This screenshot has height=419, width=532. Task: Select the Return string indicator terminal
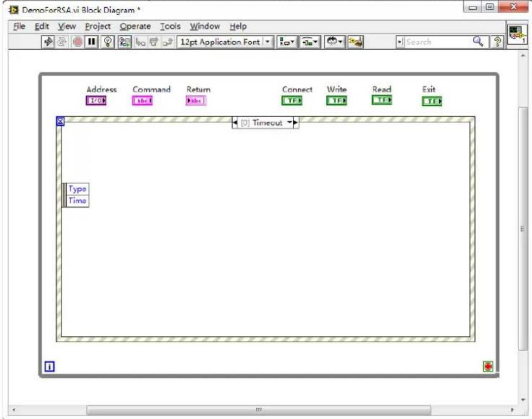pyautogui.click(x=196, y=101)
